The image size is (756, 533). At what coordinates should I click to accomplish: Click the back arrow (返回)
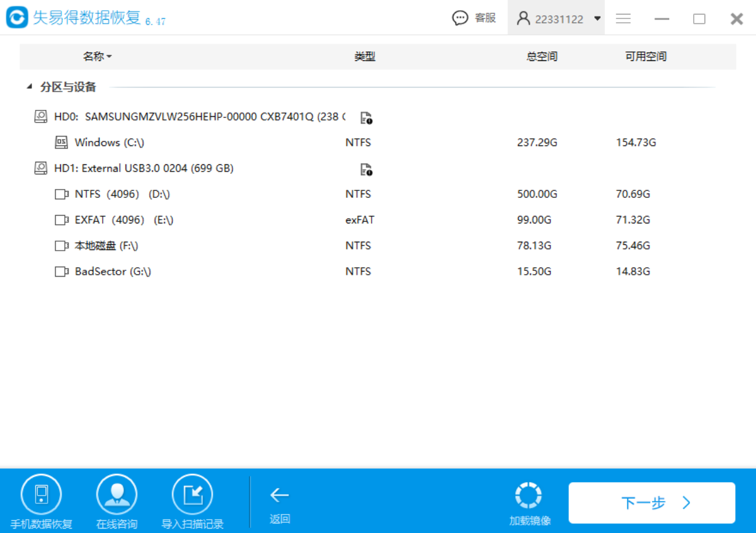[279, 496]
